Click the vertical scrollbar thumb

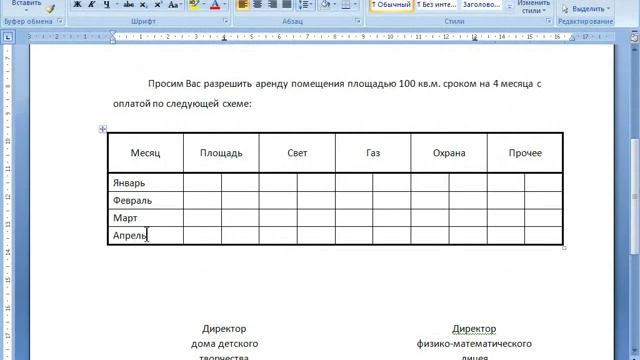pos(635,196)
